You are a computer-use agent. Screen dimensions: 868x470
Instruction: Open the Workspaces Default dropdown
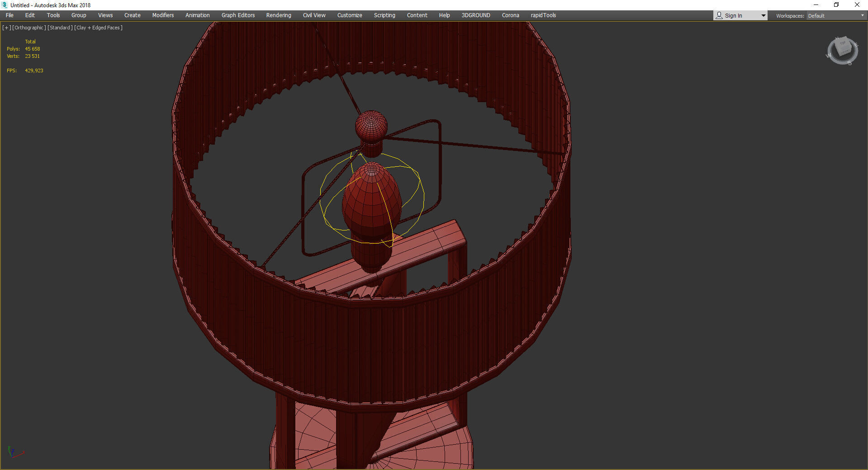836,16
